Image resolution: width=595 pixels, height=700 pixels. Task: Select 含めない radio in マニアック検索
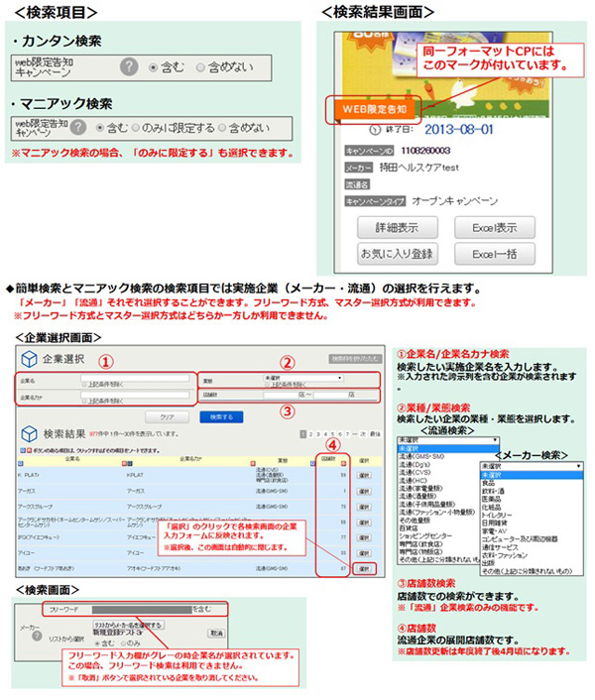(x=222, y=128)
